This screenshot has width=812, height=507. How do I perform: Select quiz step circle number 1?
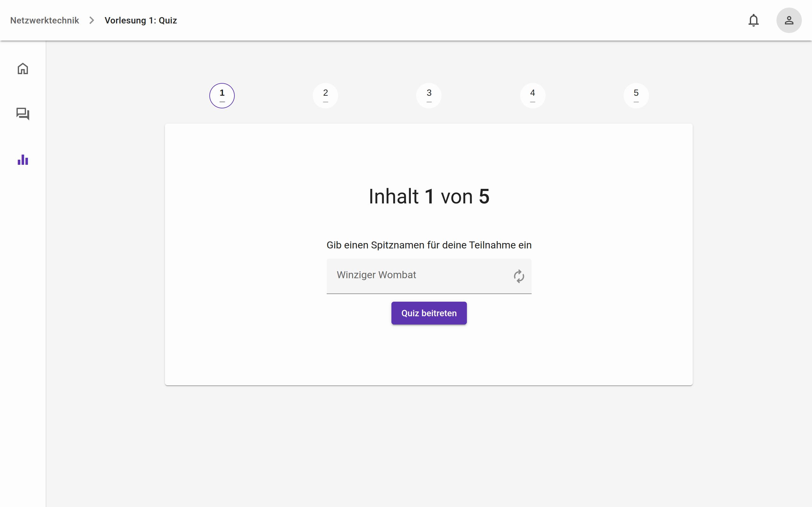pyautogui.click(x=221, y=95)
